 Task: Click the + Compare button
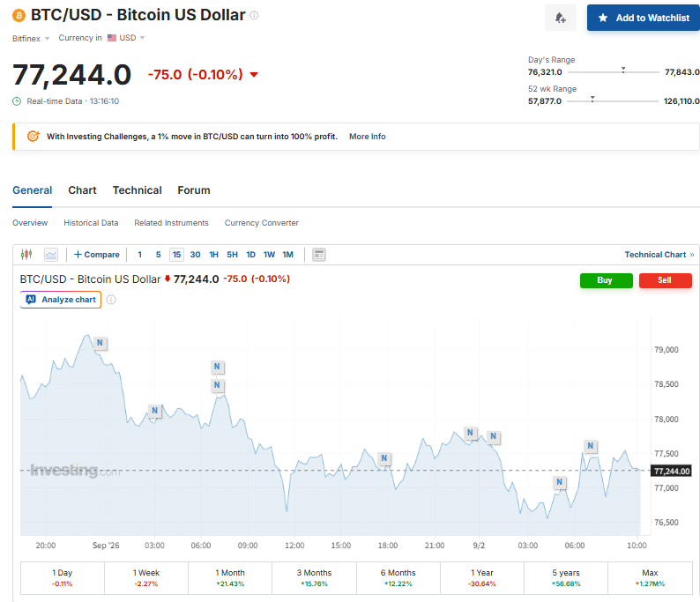[x=97, y=255]
